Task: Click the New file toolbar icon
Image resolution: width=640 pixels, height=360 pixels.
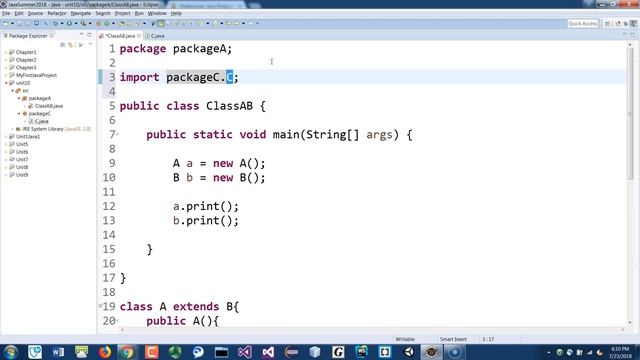Action: click(x=6, y=23)
